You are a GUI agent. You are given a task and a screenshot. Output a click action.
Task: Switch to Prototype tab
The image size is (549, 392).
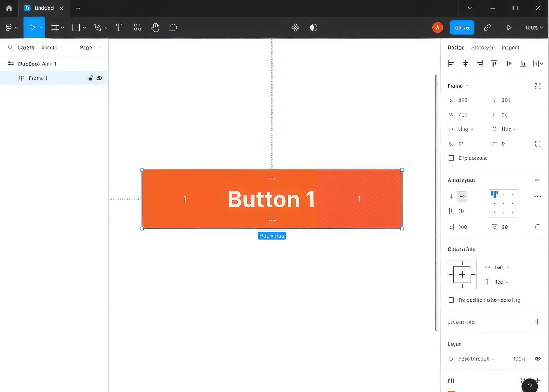click(483, 48)
